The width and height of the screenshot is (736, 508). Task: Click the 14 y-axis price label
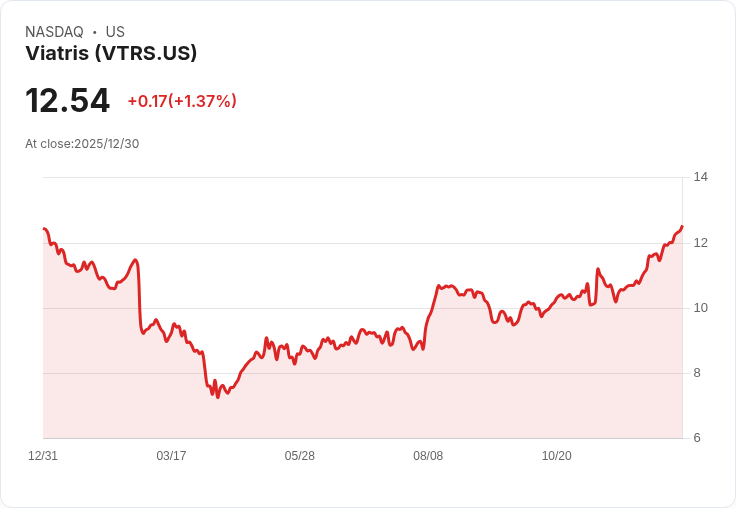pyautogui.click(x=701, y=177)
